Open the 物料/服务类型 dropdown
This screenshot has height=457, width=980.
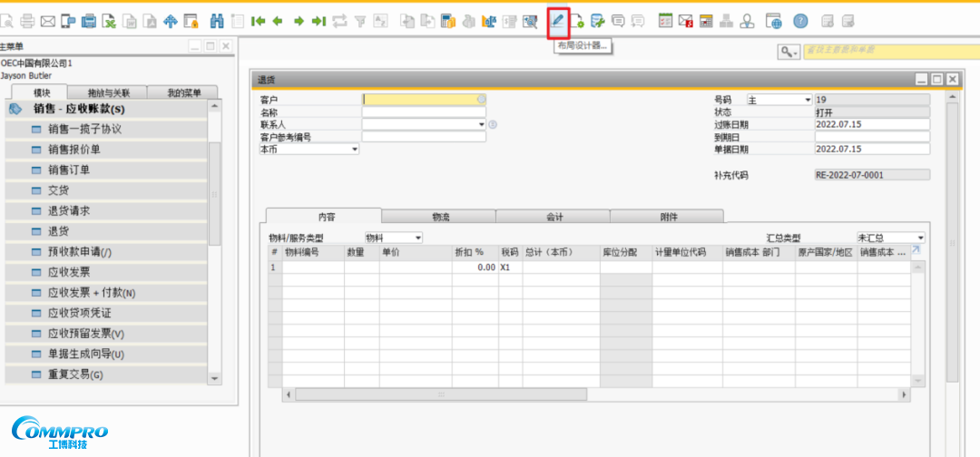tap(417, 238)
